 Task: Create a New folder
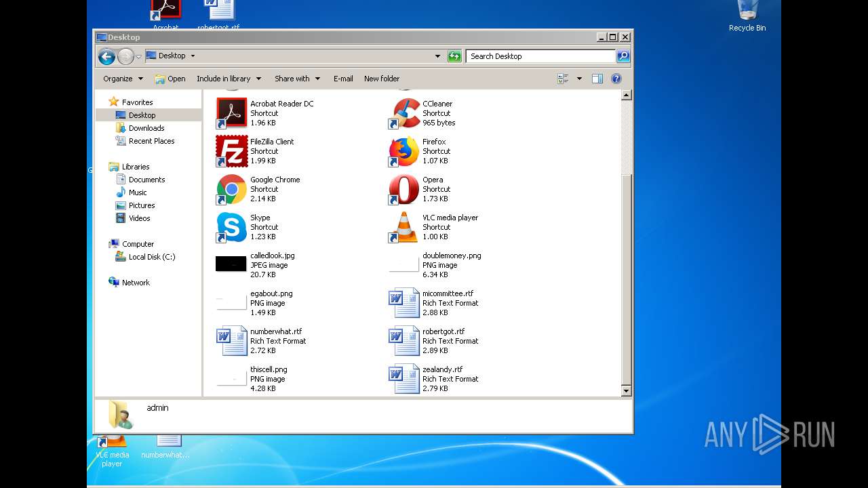tap(382, 79)
